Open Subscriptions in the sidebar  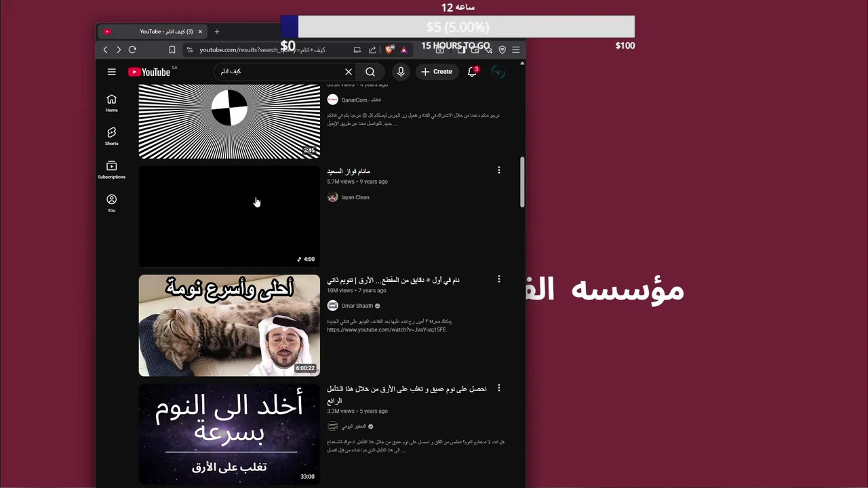pyautogui.click(x=111, y=170)
